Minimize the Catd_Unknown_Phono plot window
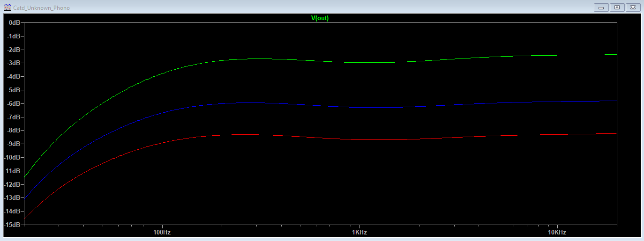 (x=601, y=7)
